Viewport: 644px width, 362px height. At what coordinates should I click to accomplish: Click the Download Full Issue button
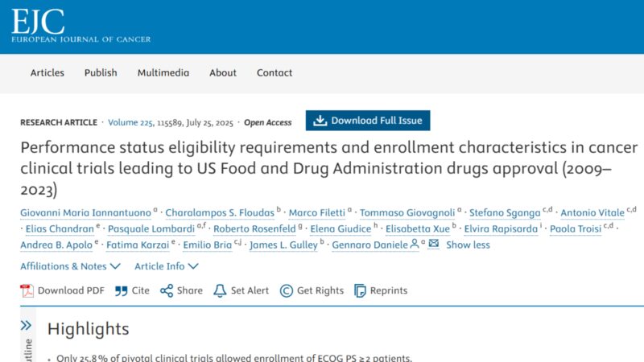click(x=368, y=120)
